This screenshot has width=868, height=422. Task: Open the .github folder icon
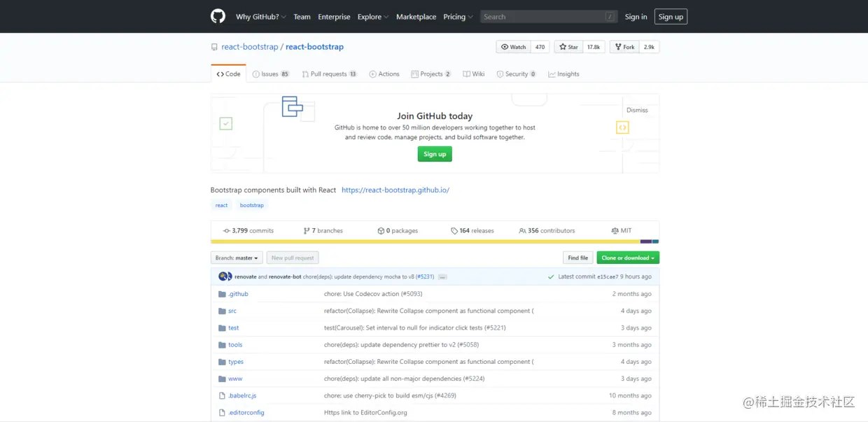point(222,294)
